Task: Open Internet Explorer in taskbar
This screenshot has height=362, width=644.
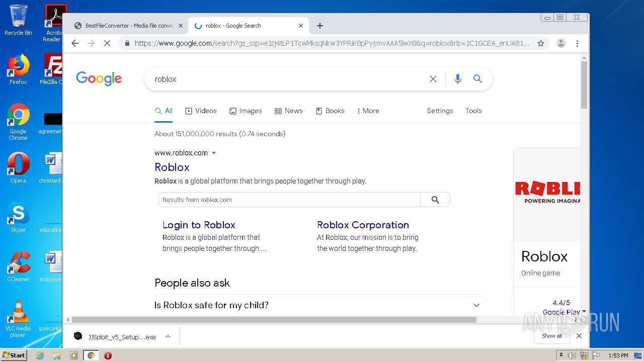Action: pyautogui.click(x=40, y=355)
